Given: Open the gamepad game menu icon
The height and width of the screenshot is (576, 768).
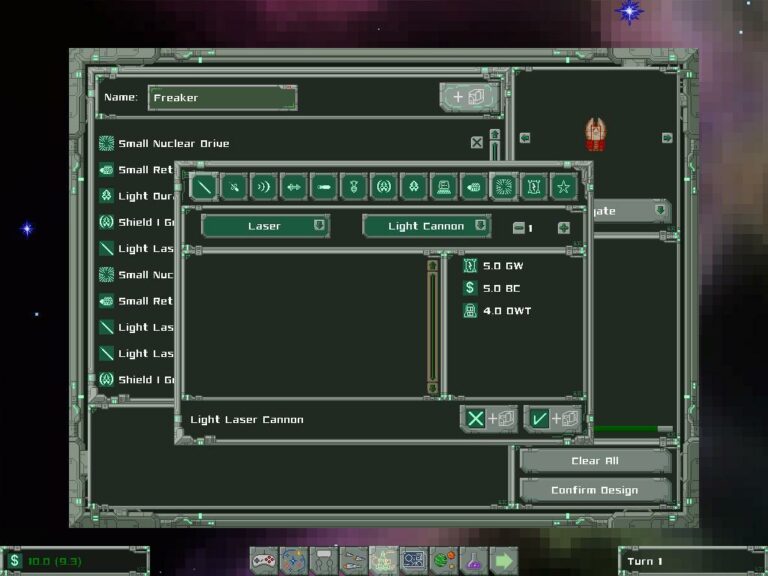Looking at the screenshot, I should click(x=264, y=561).
